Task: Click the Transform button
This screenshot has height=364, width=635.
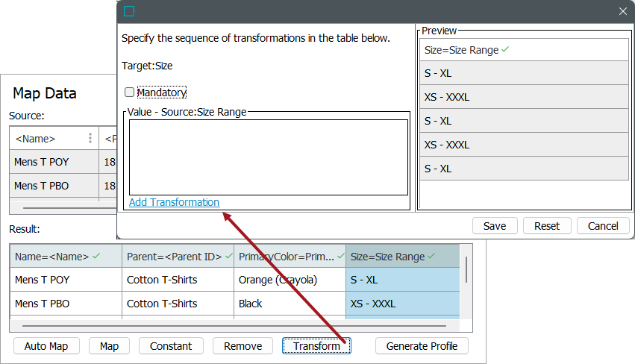Action: [316, 346]
